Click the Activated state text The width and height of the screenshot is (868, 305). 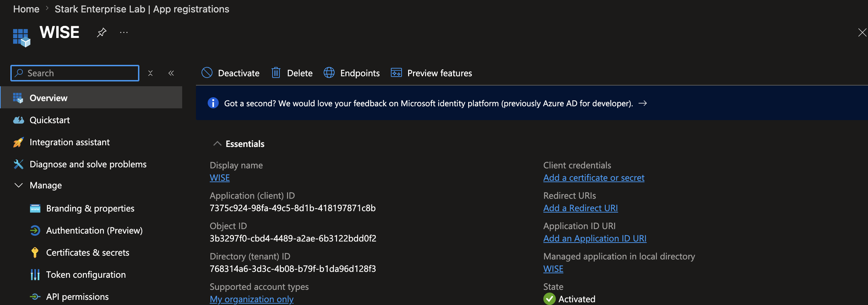577,299
